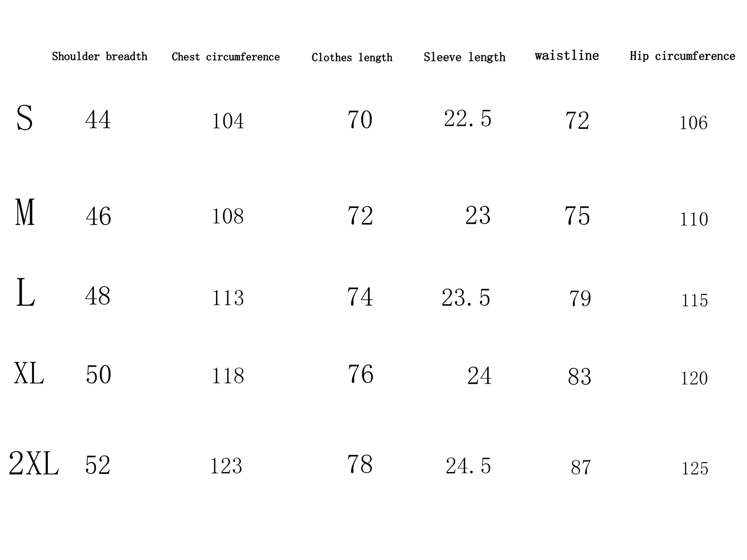The image size is (747, 560).
Task: Select the Hip circumference header
Action: pos(682,56)
